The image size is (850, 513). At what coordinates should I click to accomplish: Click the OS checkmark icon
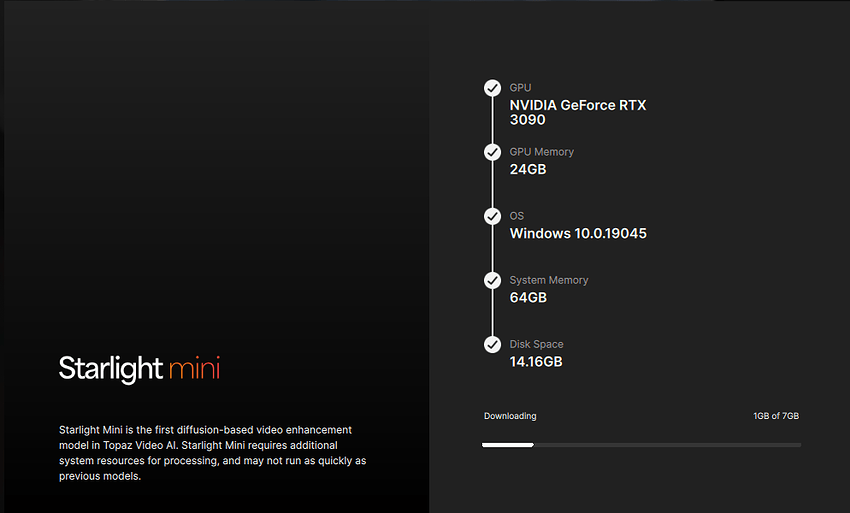point(492,216)
